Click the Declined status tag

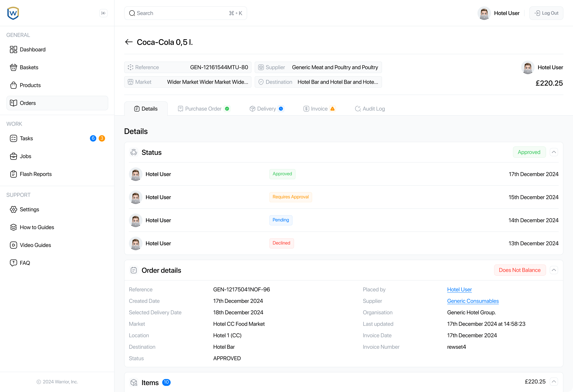coord(282,243)
